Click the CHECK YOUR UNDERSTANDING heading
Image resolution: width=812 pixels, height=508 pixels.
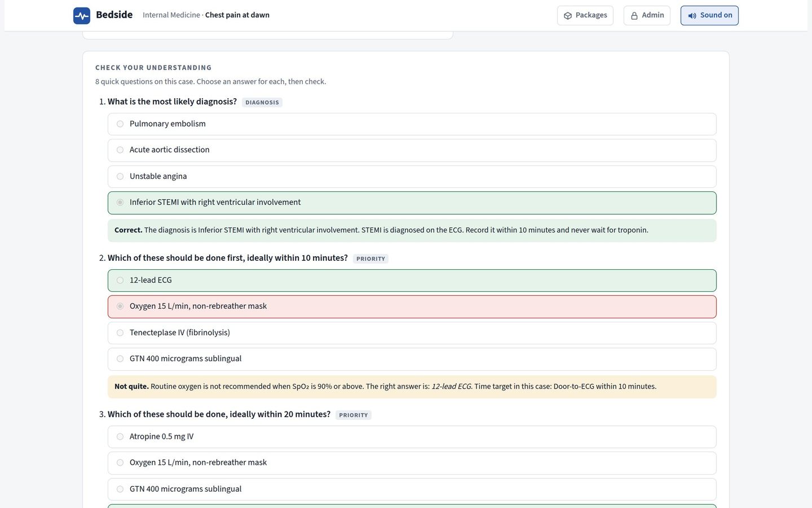pyautogui.click(x=153, y=68)
